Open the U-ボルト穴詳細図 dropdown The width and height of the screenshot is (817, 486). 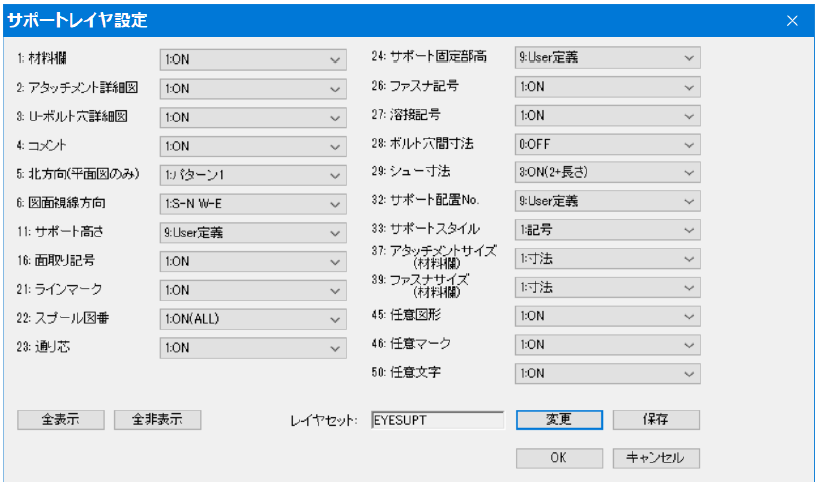[x=253, y=118]
